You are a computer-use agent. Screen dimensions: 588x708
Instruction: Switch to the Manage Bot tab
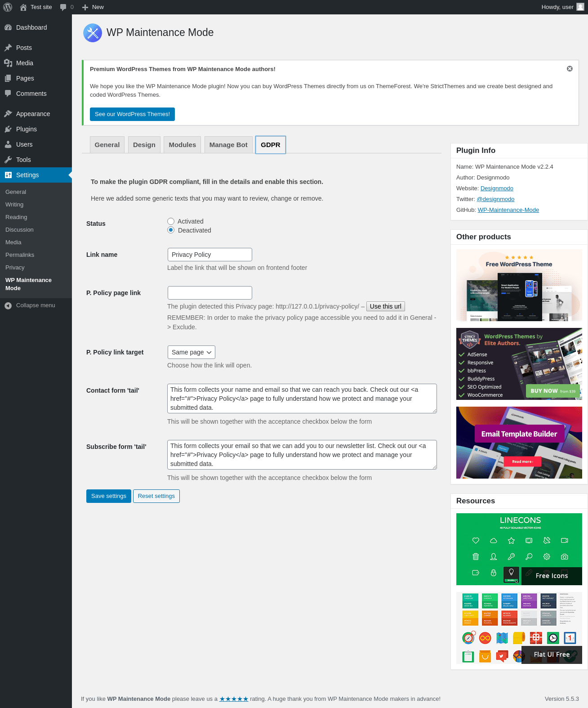point(228,145)
